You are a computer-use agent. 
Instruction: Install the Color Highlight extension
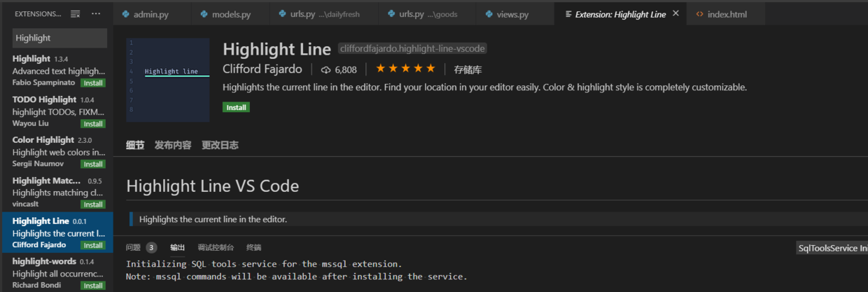pos(94,164)
